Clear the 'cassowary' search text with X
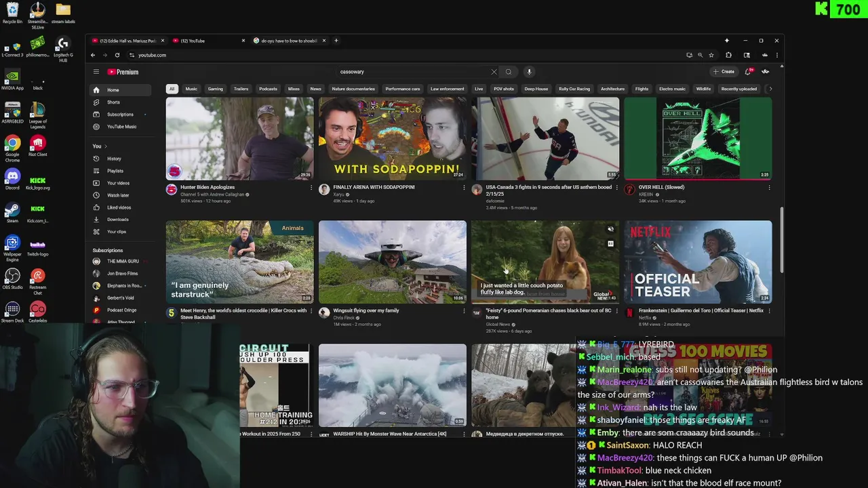The width and height of the screenshot is (868, 488). [494, 72]
